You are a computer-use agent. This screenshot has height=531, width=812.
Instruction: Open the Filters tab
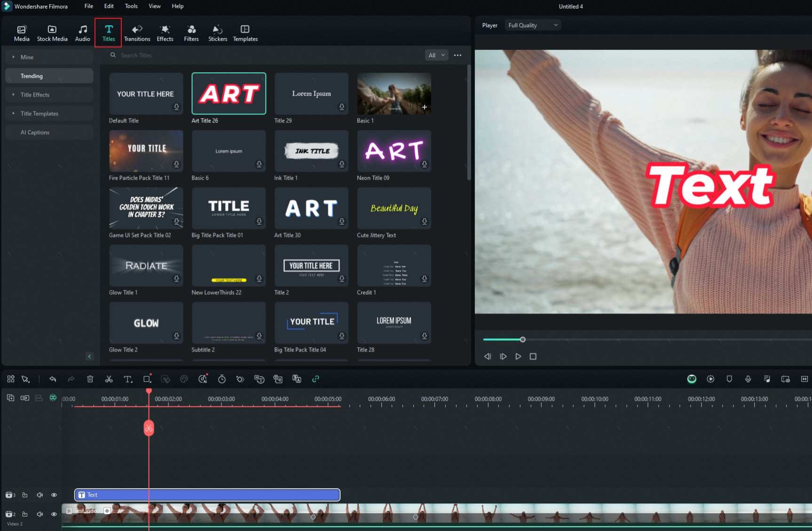191,33
